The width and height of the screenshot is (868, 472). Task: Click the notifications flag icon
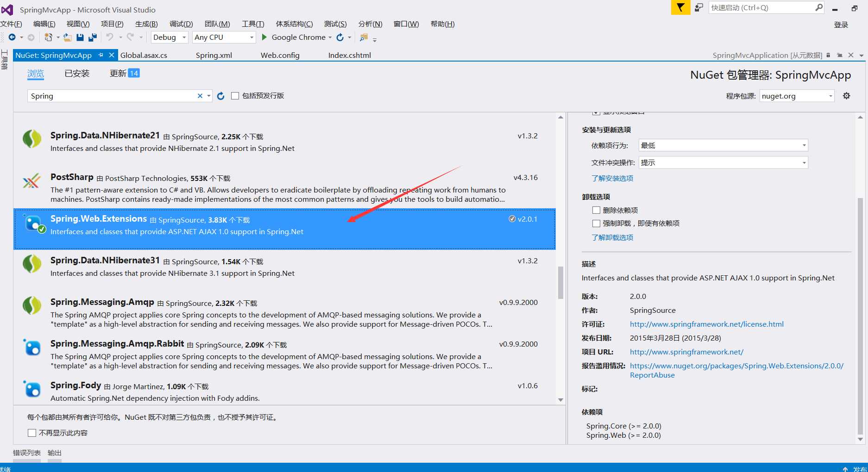(680, 7)
